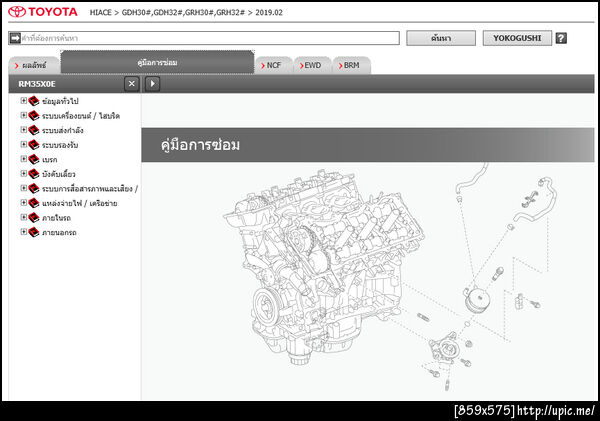This screenshot has height=421, width=600.
Task: Select ภายในรถ label in the tree
Action: pyautogui.click(x=56, y=218)
